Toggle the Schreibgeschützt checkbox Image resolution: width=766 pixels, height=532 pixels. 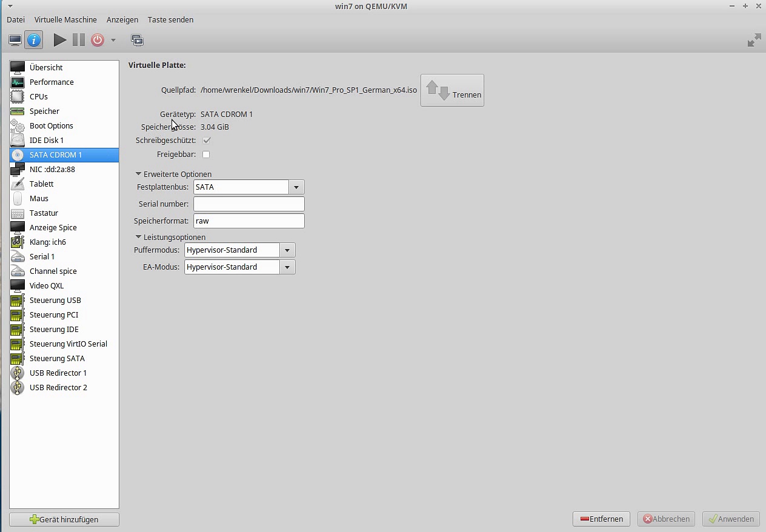(x=207, y=140)
